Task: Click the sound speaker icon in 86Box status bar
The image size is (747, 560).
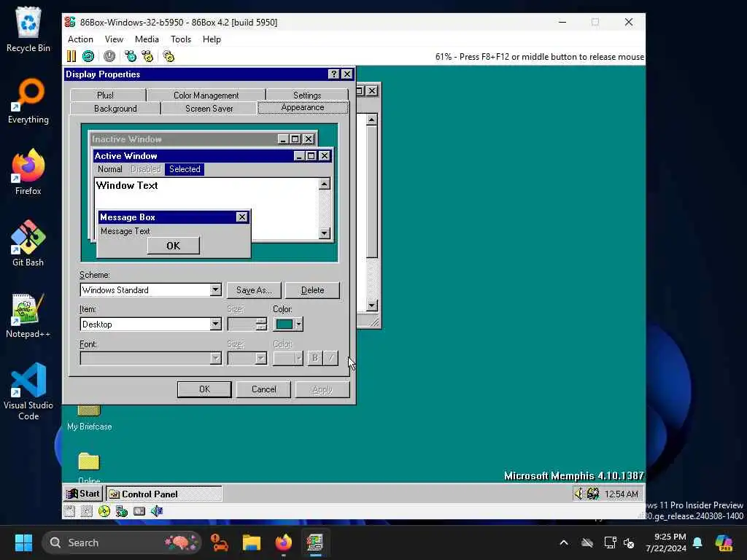Action: tap(157, 511)
